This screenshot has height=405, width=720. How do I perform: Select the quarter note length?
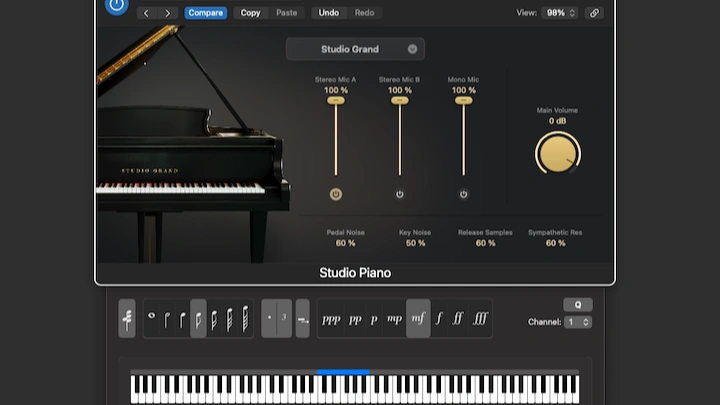point(182,319)
